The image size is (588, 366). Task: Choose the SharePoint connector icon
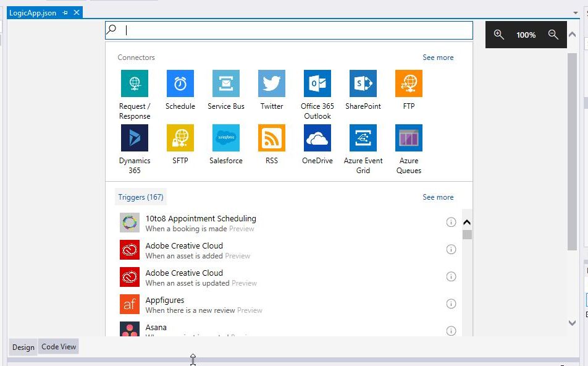click(363, 83)
